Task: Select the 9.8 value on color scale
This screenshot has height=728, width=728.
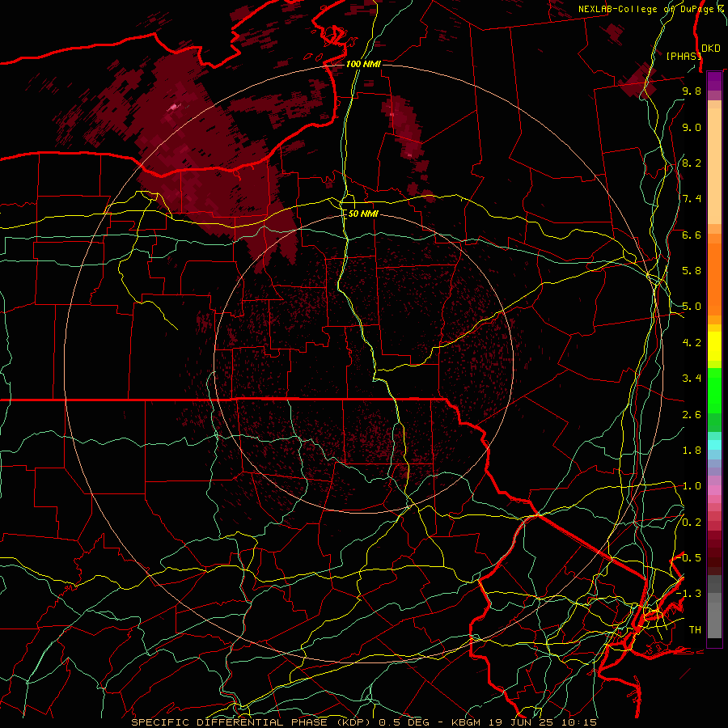Action: [x=692, y=91]
